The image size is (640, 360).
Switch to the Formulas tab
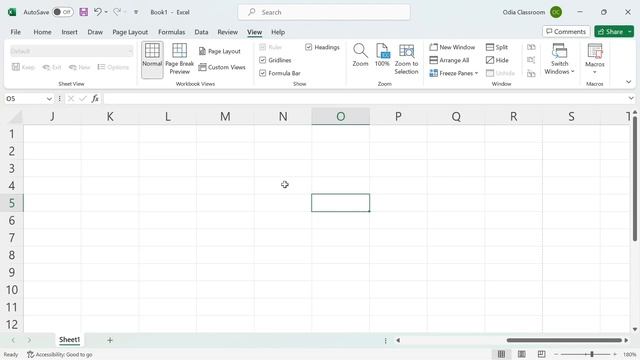[x=171, y=32]
